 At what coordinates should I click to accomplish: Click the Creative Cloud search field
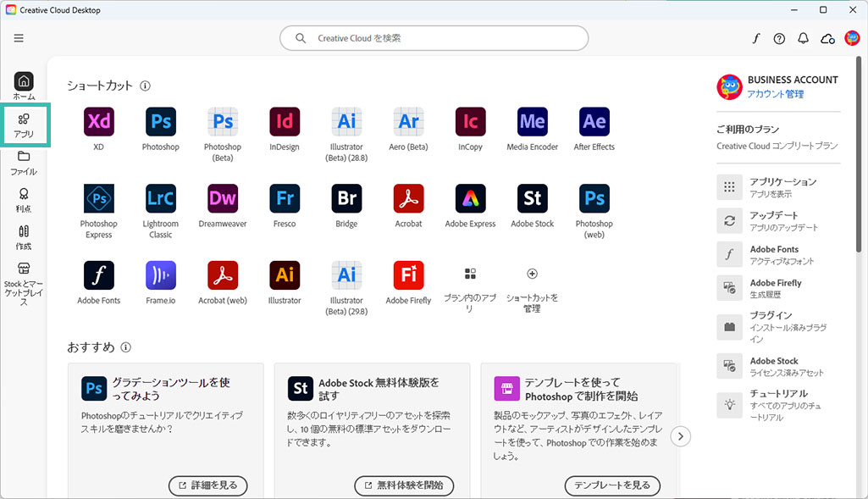click(434, 38)
